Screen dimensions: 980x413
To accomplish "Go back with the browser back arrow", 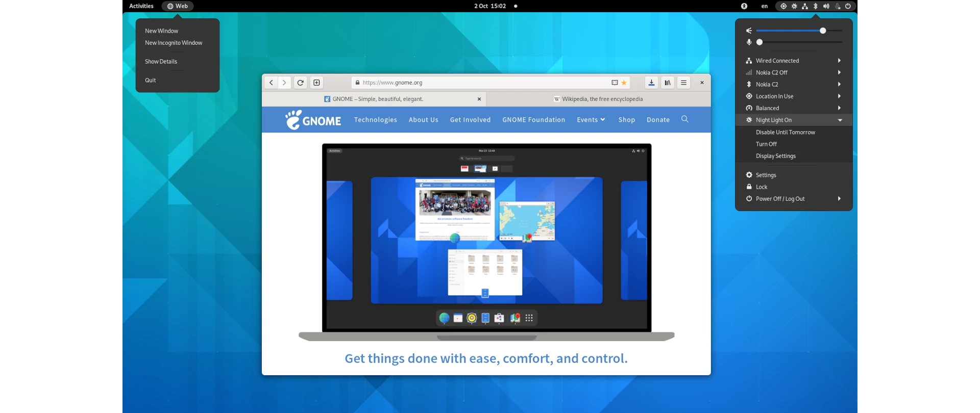I will pyautogui.click(x=271, y=83).
